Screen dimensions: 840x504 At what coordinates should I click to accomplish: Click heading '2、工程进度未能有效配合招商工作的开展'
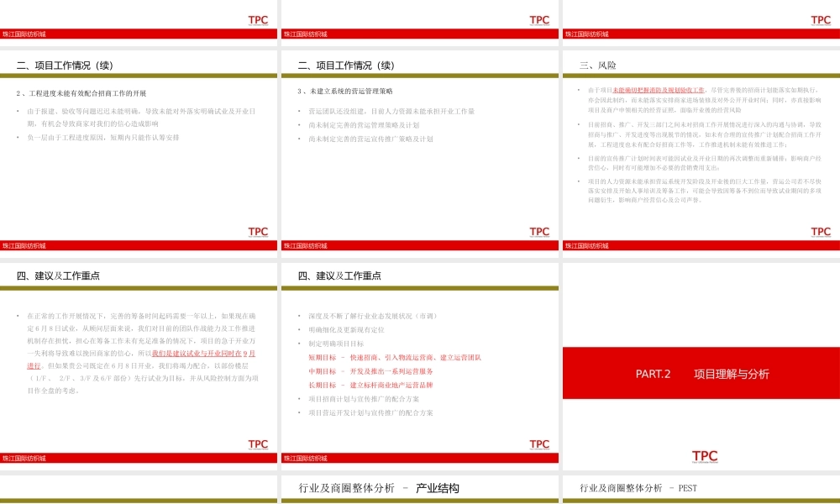point(81,93)
